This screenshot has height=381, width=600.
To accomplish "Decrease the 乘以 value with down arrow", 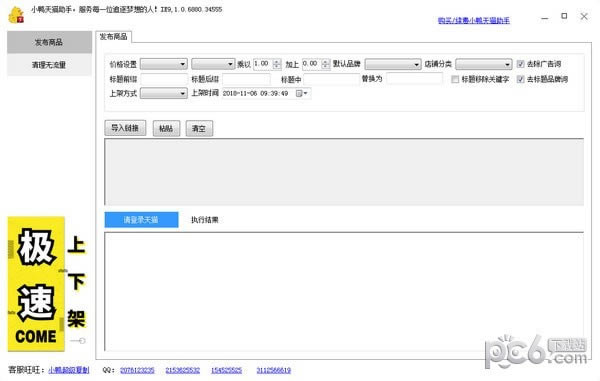I will [x=277, y=67].
